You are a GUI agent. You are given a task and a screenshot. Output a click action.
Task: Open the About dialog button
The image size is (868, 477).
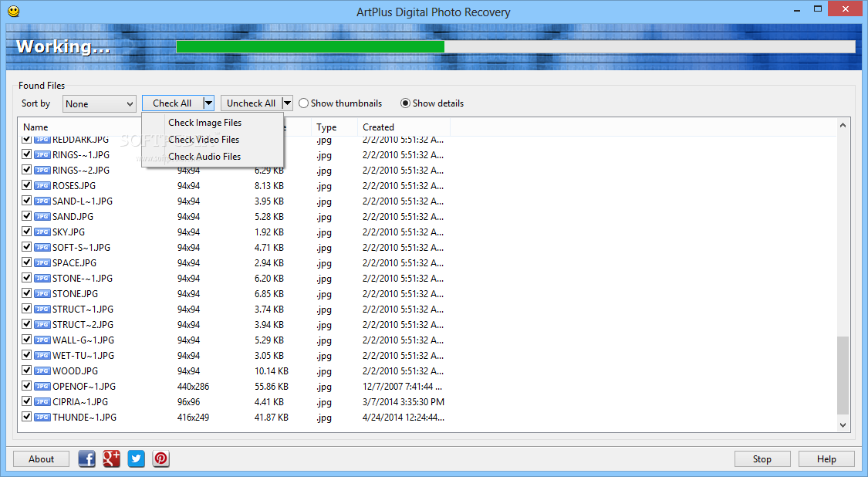point(41,458)
